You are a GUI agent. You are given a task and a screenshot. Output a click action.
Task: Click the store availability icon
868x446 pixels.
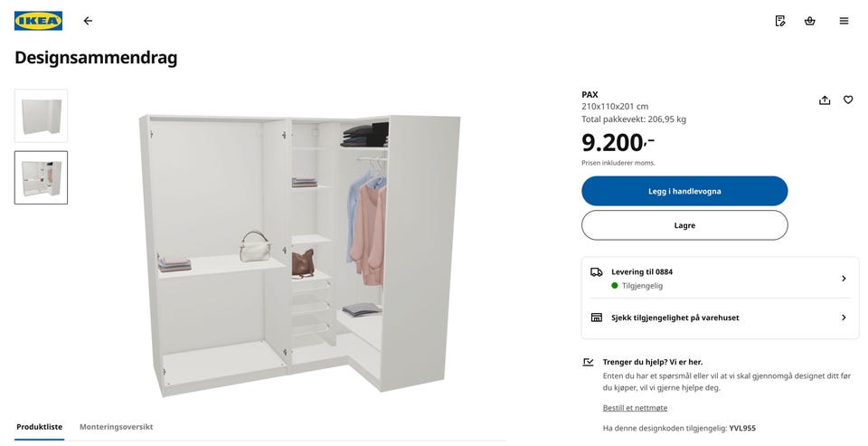click(596, 318)
